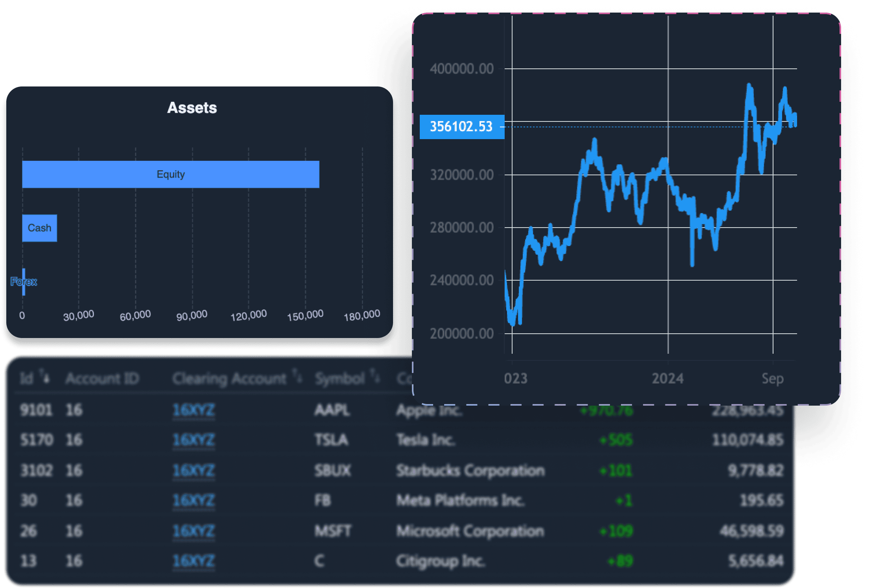Click the Account ID column header
The image size is (869, 588).
pyautogui.click(x=102, y=379)
